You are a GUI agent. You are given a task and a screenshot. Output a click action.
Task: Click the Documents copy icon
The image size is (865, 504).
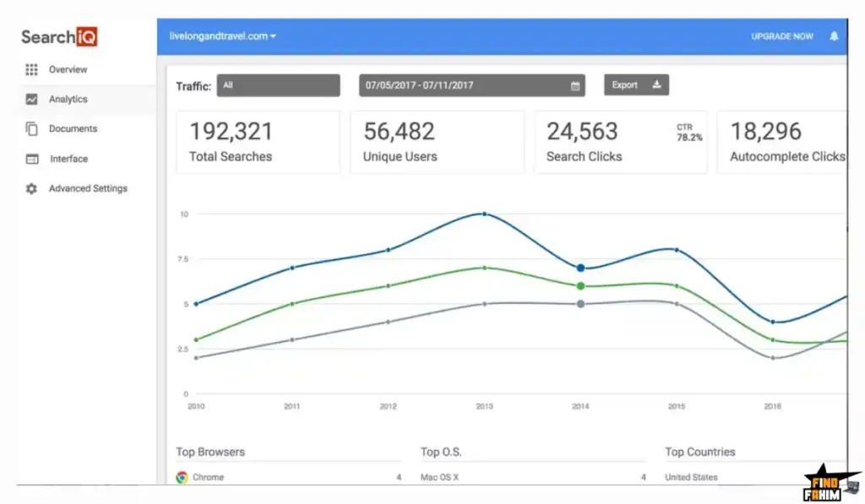31,129
